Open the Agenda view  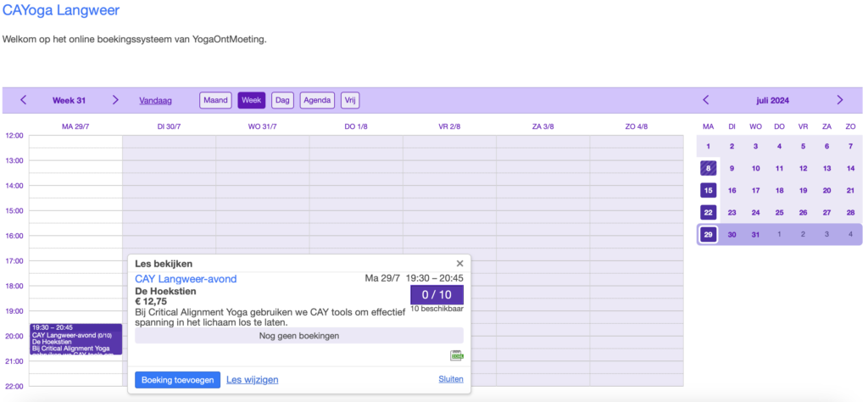pyautogui.click(x=317, y=100)
